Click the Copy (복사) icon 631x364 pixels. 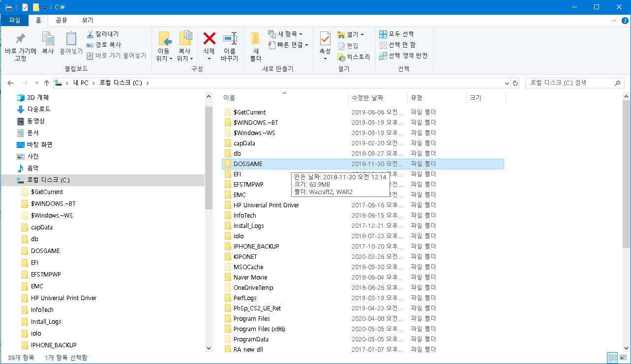47,47
